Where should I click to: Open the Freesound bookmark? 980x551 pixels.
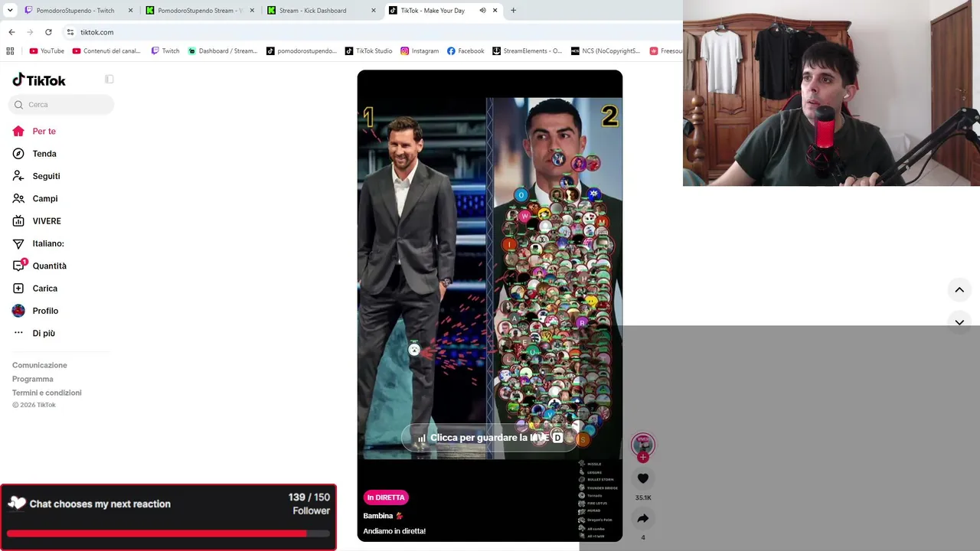tap(665, 51)
